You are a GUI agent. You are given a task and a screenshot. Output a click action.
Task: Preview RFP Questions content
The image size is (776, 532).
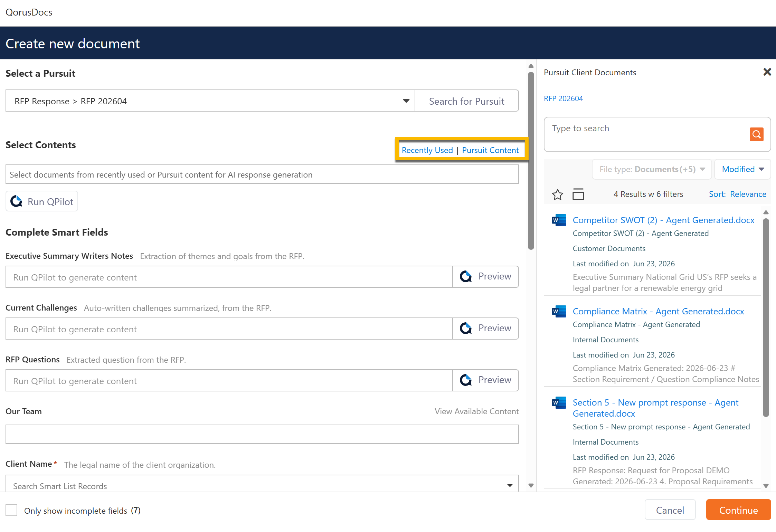[485, 380]
